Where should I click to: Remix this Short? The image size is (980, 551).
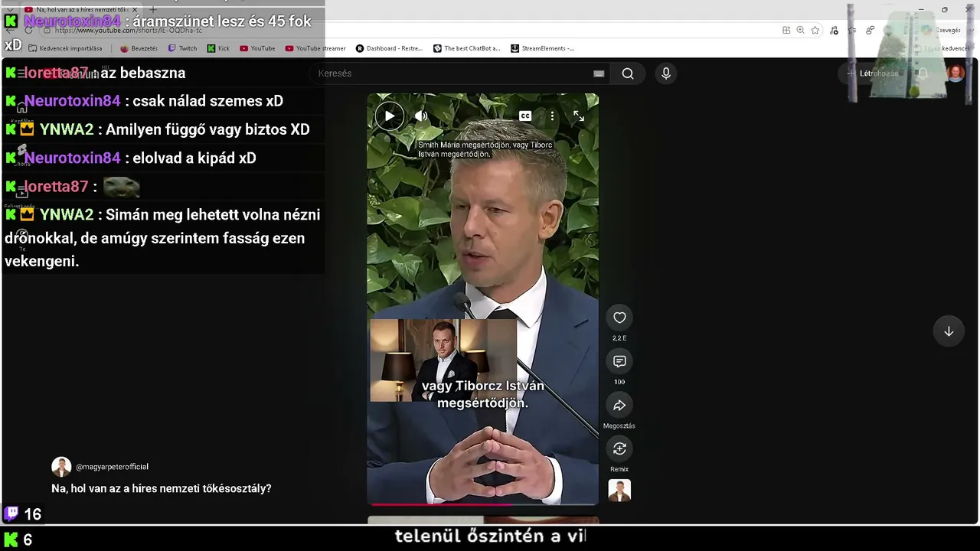(619, 448)
